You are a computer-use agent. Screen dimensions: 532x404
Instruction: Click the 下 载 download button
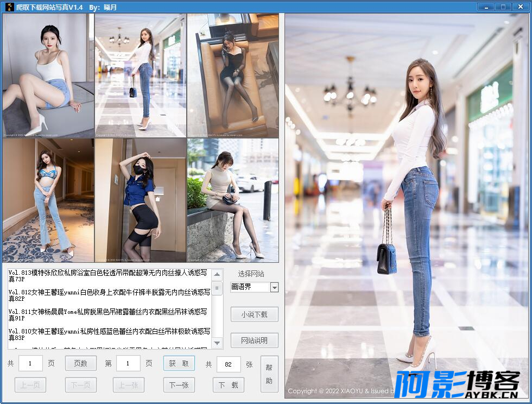(x=229, y=385)
